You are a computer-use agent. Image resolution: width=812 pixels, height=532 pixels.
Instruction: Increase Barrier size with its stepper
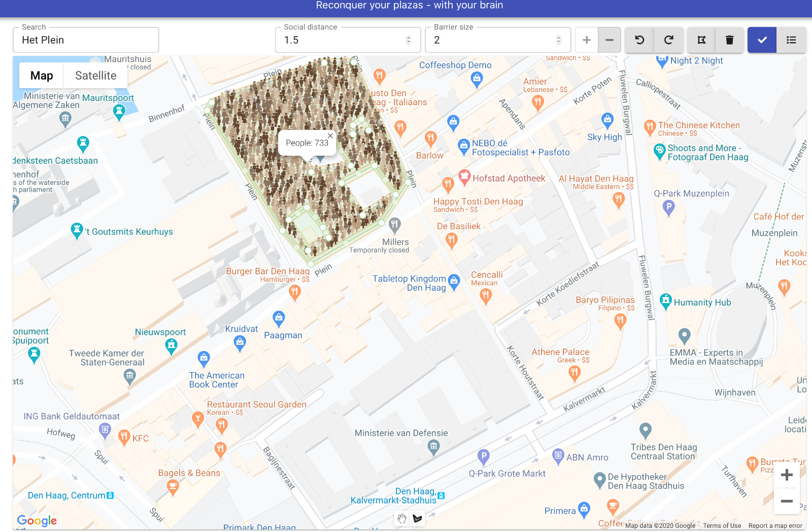coord(558,37)
